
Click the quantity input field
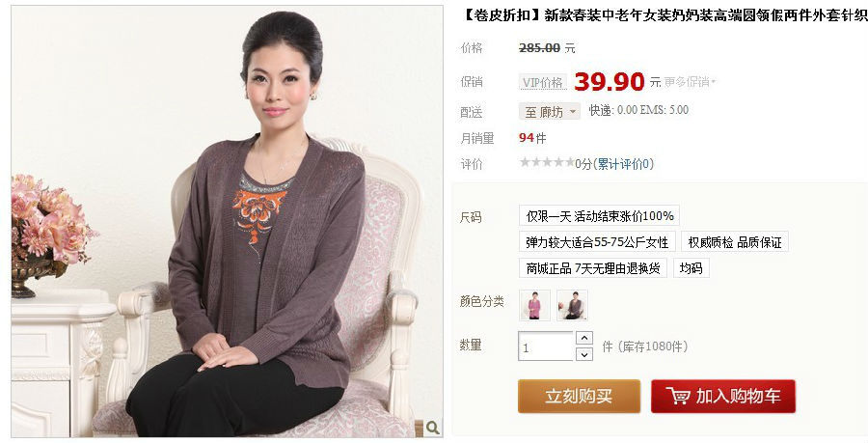point(545,346)
